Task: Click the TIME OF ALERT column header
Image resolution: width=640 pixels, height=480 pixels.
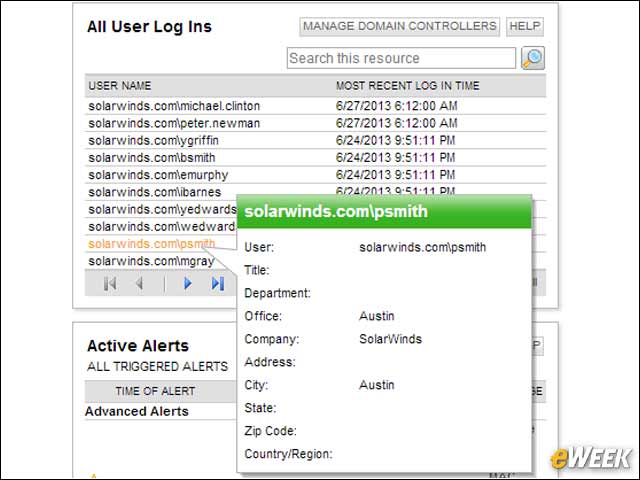Action: (155, 391)
